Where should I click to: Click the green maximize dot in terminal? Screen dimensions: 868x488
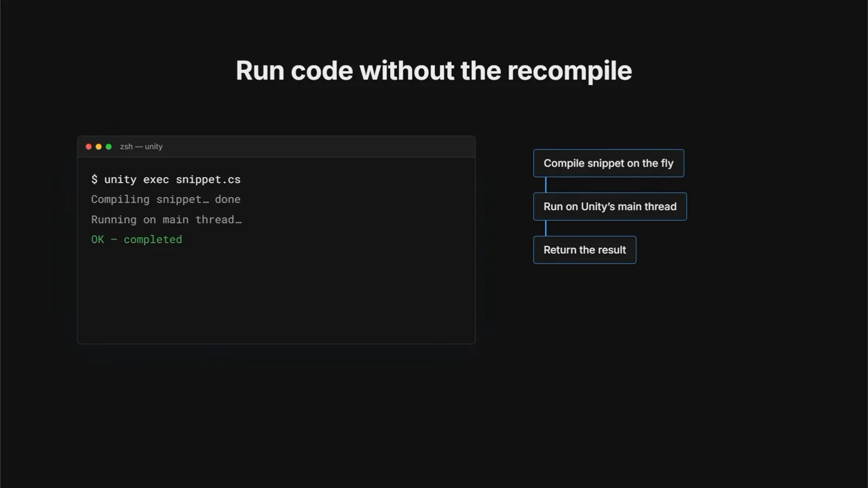click(x=108, y=146)
